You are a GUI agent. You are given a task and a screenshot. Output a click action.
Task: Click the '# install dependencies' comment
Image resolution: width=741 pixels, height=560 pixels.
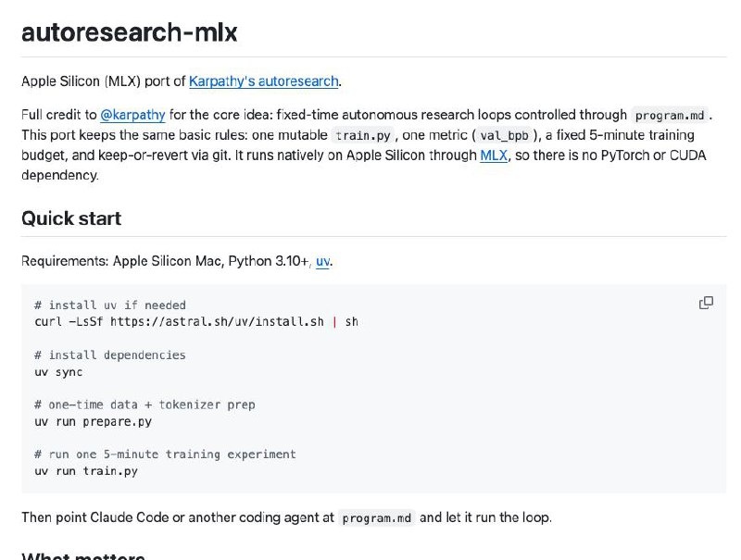(x=110, y=355)
